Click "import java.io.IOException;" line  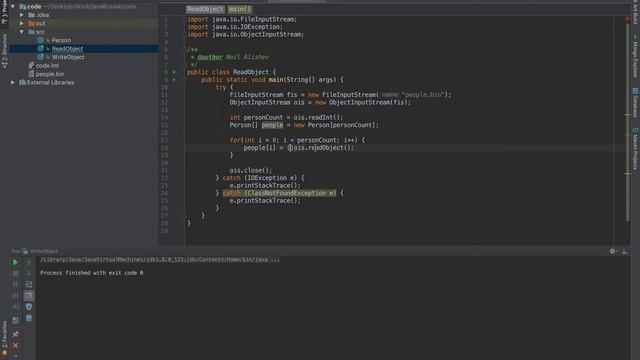click(x=235, y=27)
